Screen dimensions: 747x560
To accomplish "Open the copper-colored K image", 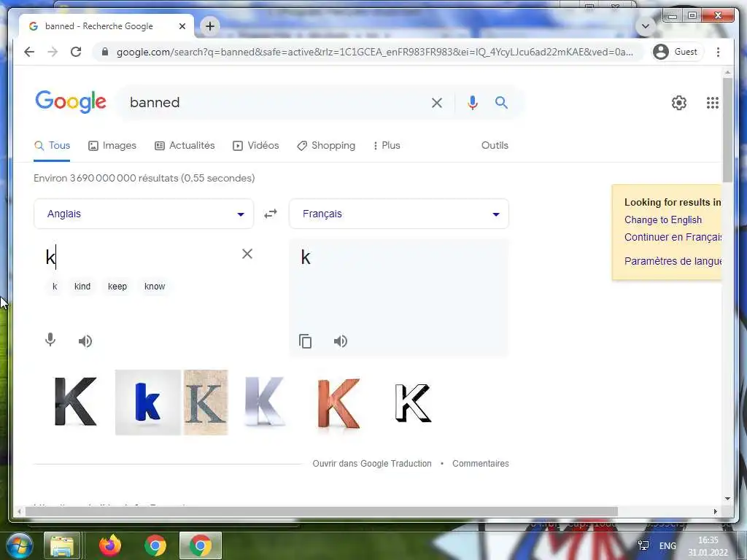I will click(338, 403).
